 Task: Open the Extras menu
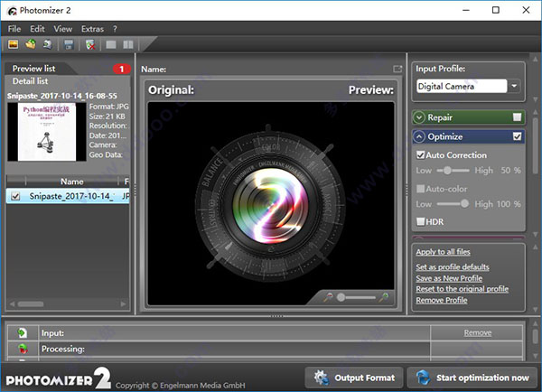tap(92, 29)
